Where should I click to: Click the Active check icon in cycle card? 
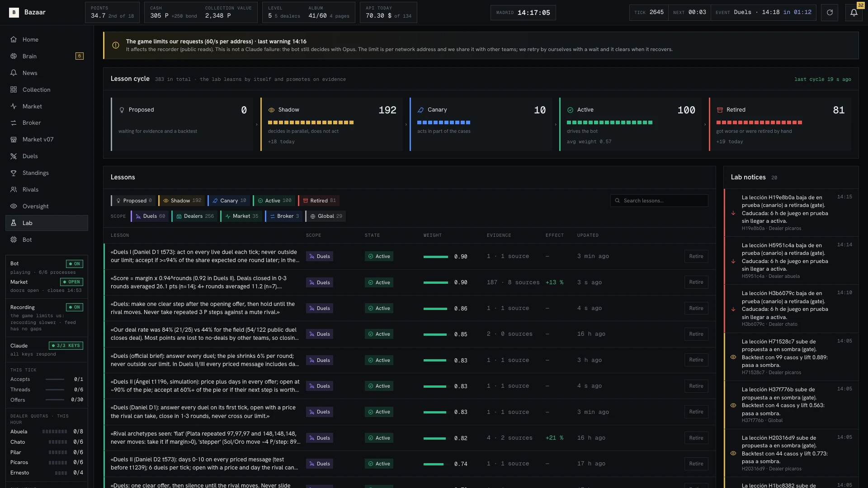(570, 110)
